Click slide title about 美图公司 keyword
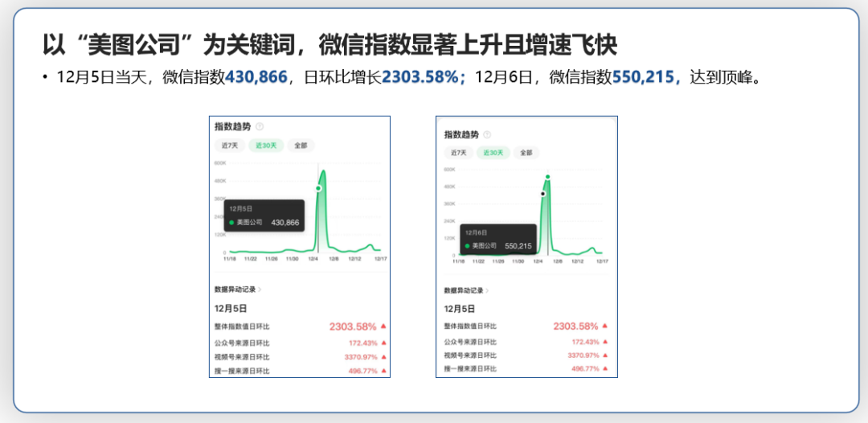The image size is (868, 423). point(330,45)
